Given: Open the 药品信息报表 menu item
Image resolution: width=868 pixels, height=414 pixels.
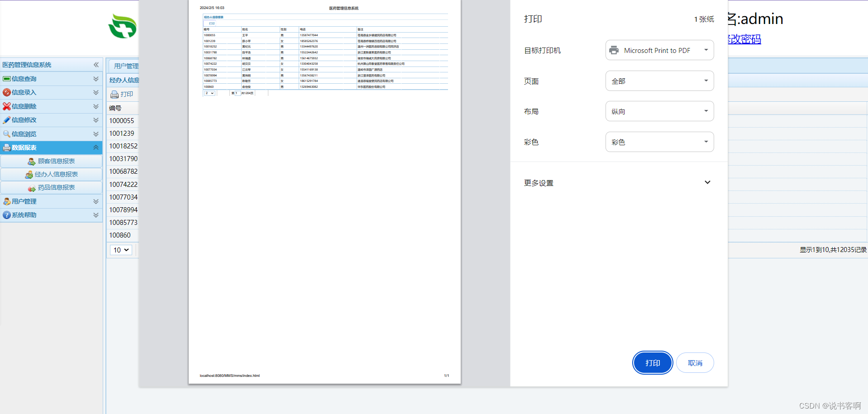Looking at the screenshot, I should [51, 187].
